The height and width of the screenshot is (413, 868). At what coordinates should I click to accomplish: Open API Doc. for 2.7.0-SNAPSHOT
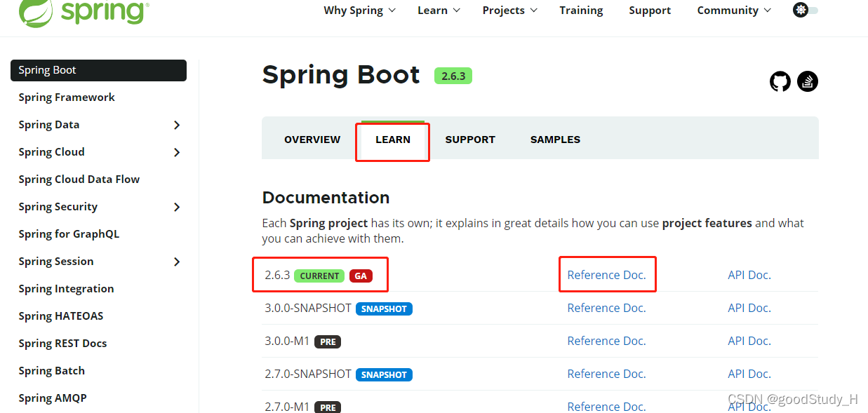(x=749, y=374)
